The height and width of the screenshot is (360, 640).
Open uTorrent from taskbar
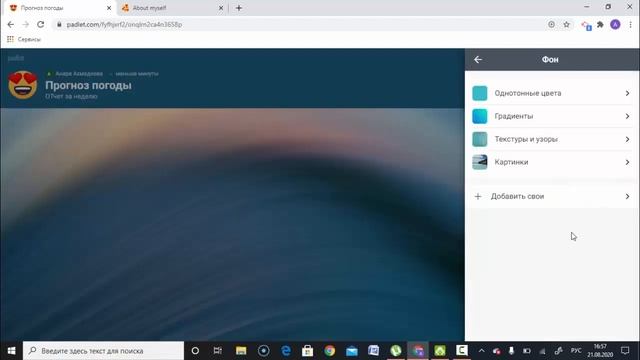396,351
